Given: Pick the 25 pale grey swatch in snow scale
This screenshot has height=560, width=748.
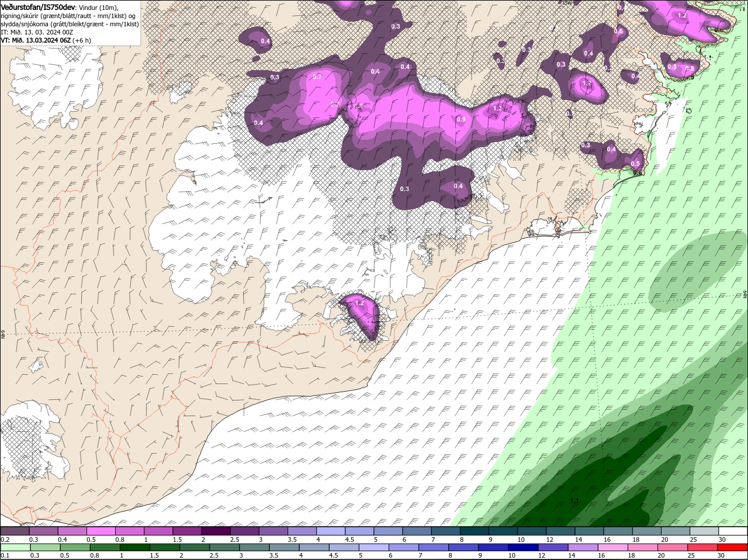Looking at the screenshot, I should click(705, 531).
